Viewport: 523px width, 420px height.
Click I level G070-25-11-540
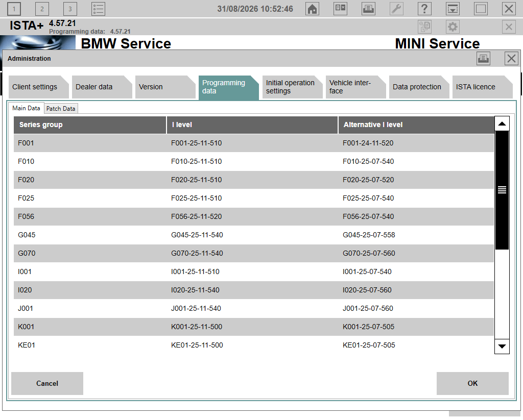(197, 253)
